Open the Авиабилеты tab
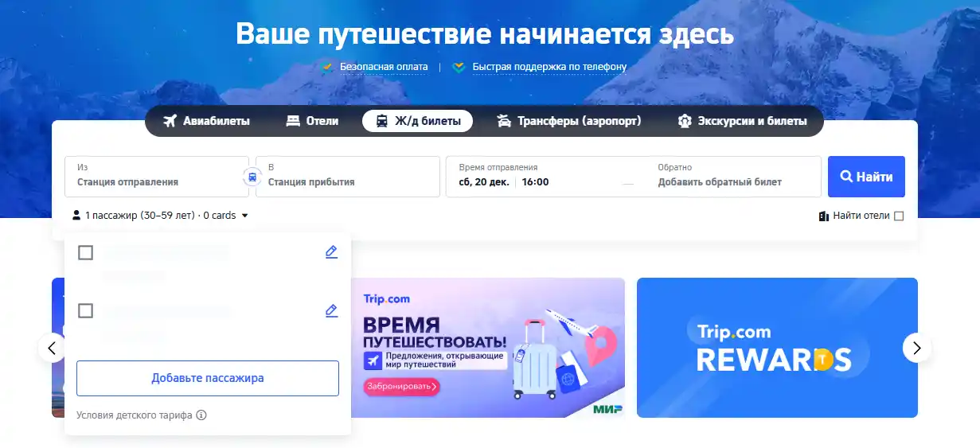Image resolution: width=980 pixels, height=448 pixels. tap(206, 121)
